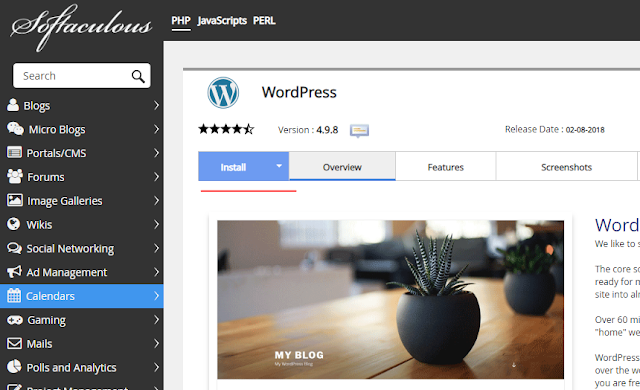Click the WordPress blog screenshot thumbnail

(x=390, y=299)
